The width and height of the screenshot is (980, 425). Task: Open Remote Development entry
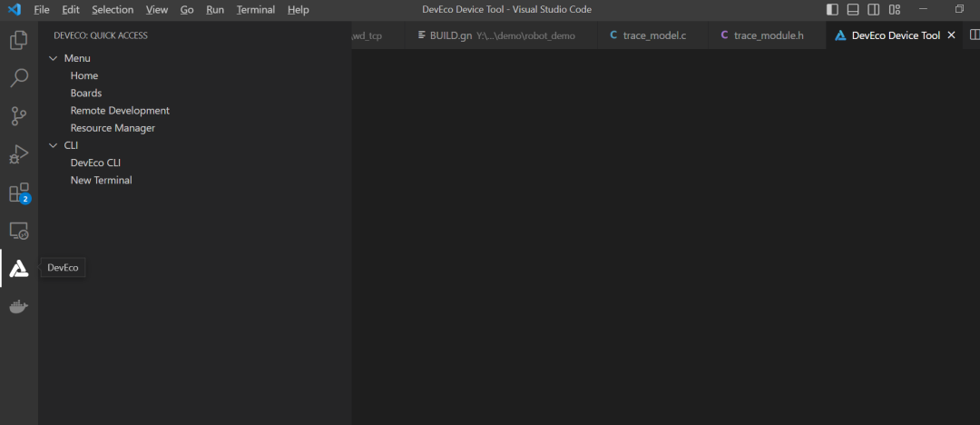coord(120,111)
